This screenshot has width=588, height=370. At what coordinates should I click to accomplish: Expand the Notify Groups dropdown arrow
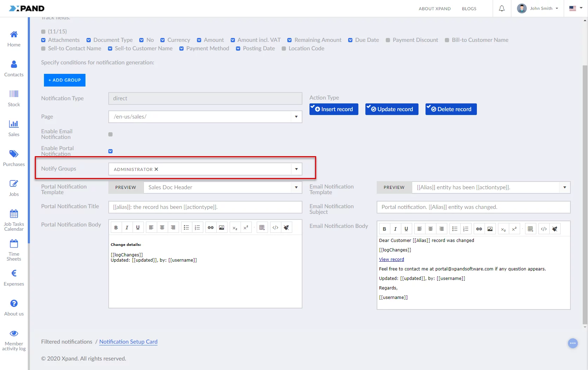[x=296, y=169]
